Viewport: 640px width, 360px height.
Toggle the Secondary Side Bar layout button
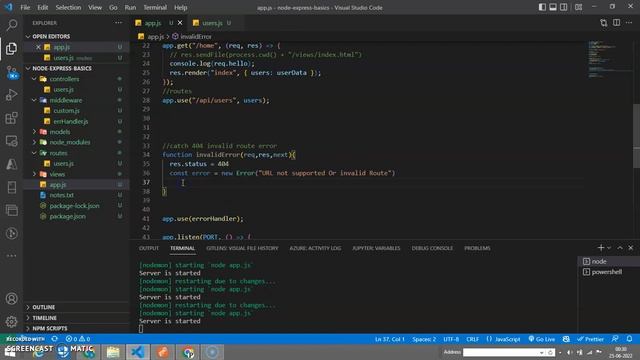coord(564,7)
